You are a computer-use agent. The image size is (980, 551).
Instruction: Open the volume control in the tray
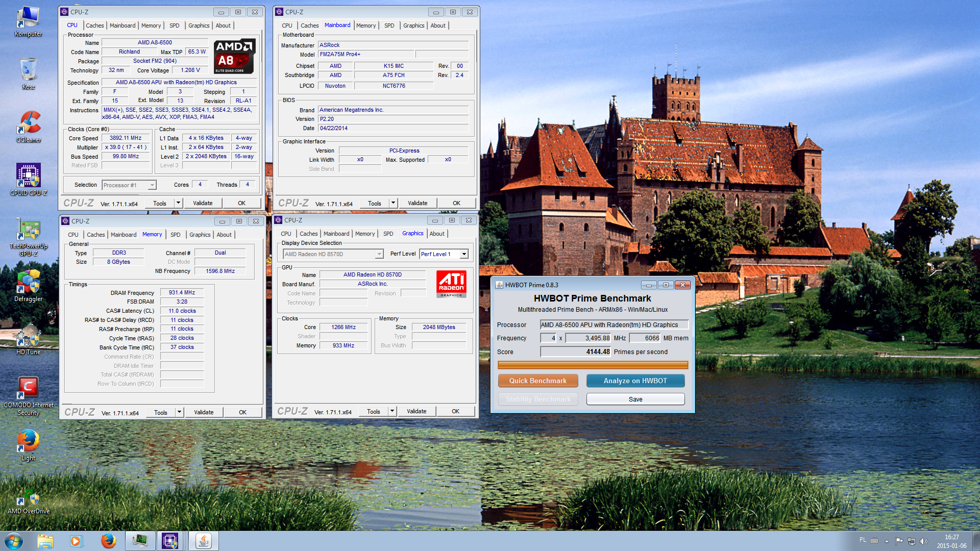(x=924, y=541)
